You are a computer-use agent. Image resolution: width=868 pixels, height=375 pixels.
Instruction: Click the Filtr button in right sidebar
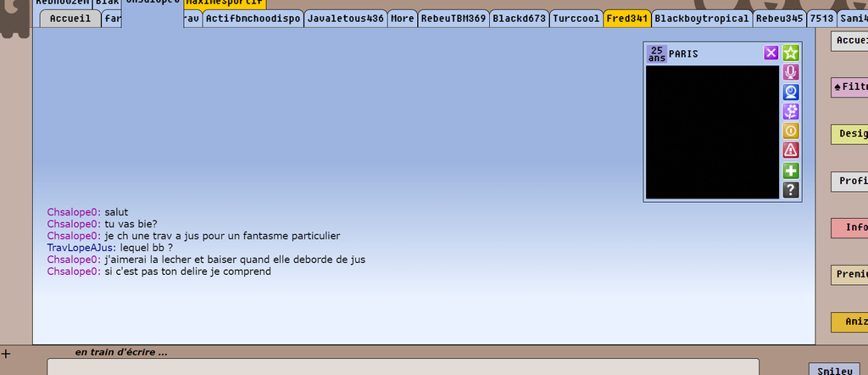tap(849, 87)
